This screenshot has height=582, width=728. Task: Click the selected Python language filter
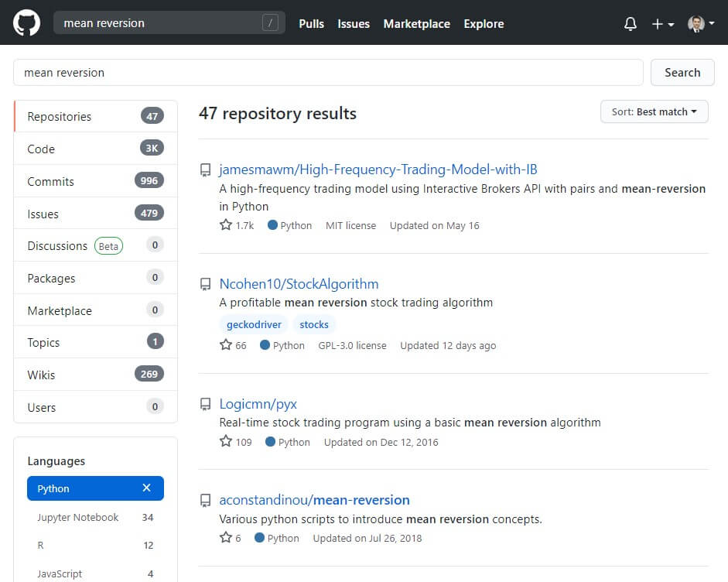(95, 488)
